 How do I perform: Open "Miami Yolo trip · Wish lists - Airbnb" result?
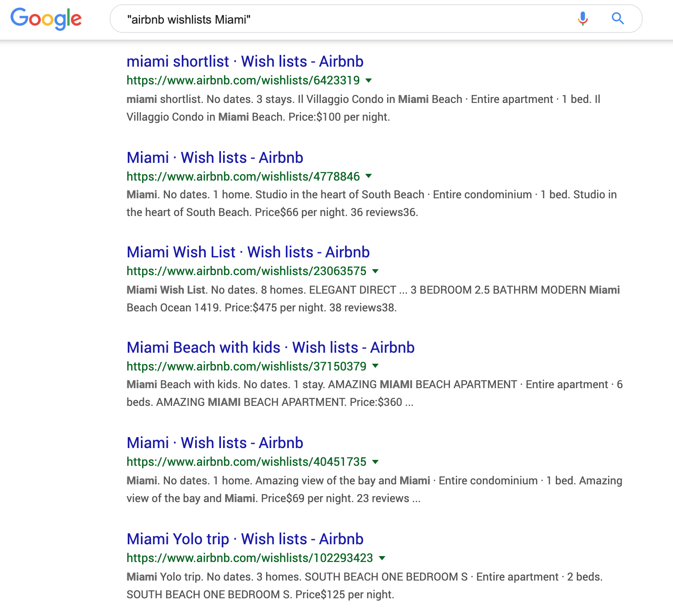pos(245,539)
